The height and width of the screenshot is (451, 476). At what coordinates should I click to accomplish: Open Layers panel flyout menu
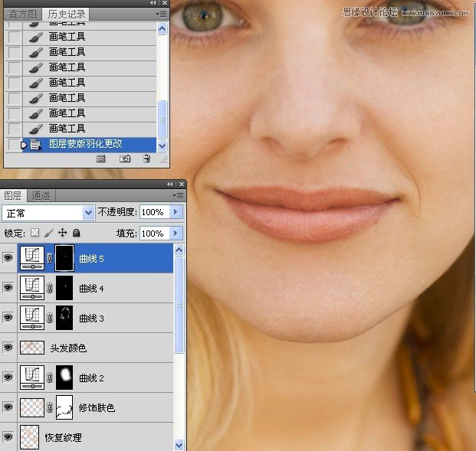point(178,195)
